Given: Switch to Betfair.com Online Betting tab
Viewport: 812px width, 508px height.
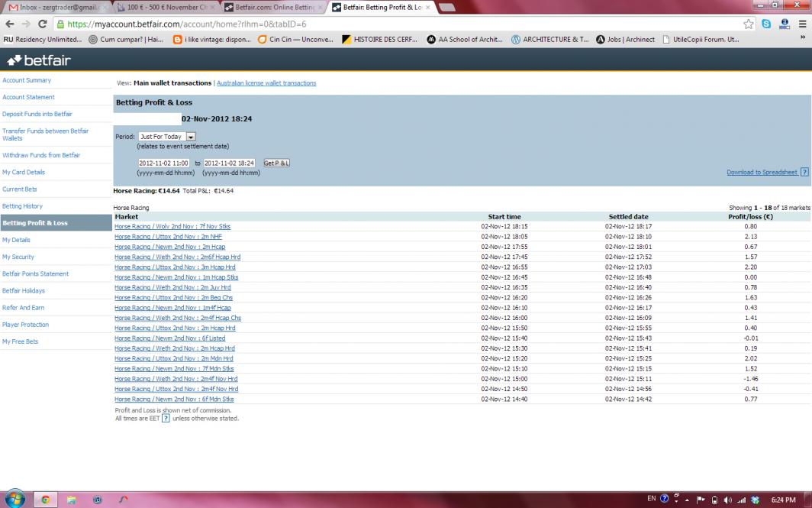Looking at the screenshot, I should [x=273, y=8].
